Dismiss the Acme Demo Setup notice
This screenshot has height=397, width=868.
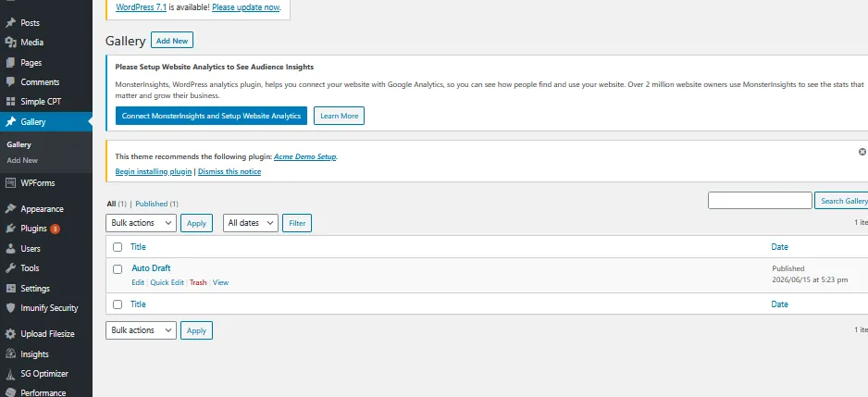(862, 152)
